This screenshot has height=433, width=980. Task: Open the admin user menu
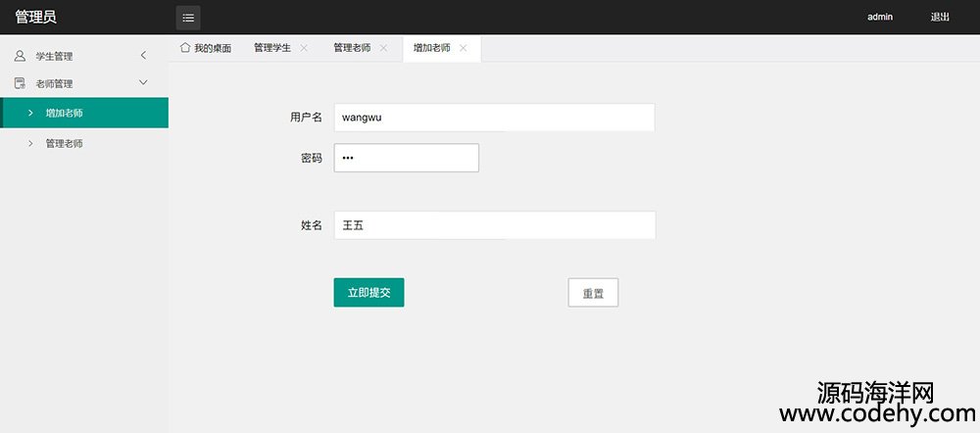[880, 17]
